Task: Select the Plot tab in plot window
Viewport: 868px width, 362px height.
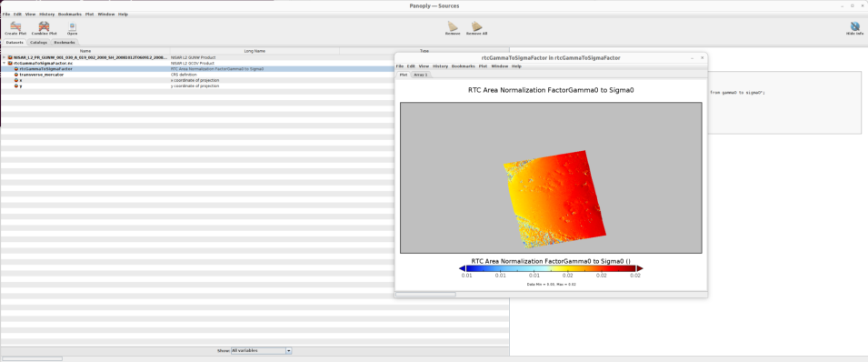Action: pyautogui.click(x=404, y=75)
